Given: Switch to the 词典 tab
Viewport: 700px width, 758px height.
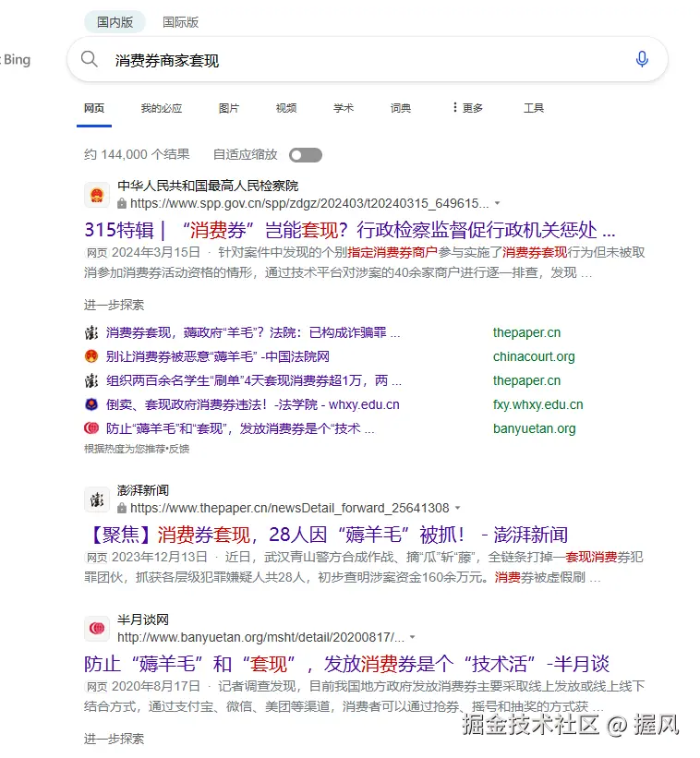Looking at the screenshot, I should [401, 108].
